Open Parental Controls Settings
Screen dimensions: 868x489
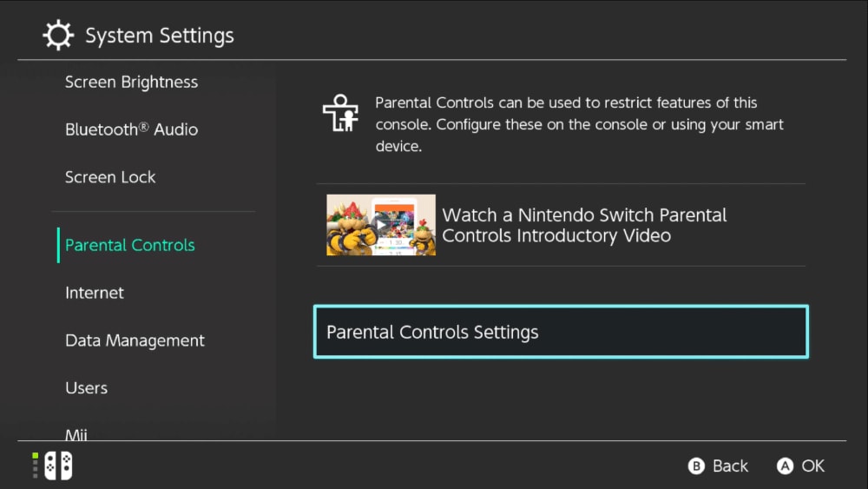(x=561, y=332)
